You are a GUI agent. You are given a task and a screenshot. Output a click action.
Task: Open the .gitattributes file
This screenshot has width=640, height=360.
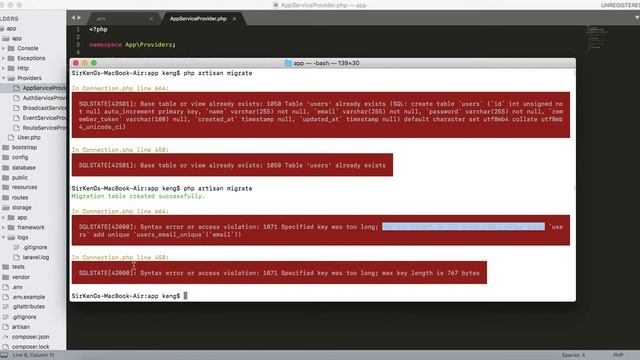(x=28, y=307)
